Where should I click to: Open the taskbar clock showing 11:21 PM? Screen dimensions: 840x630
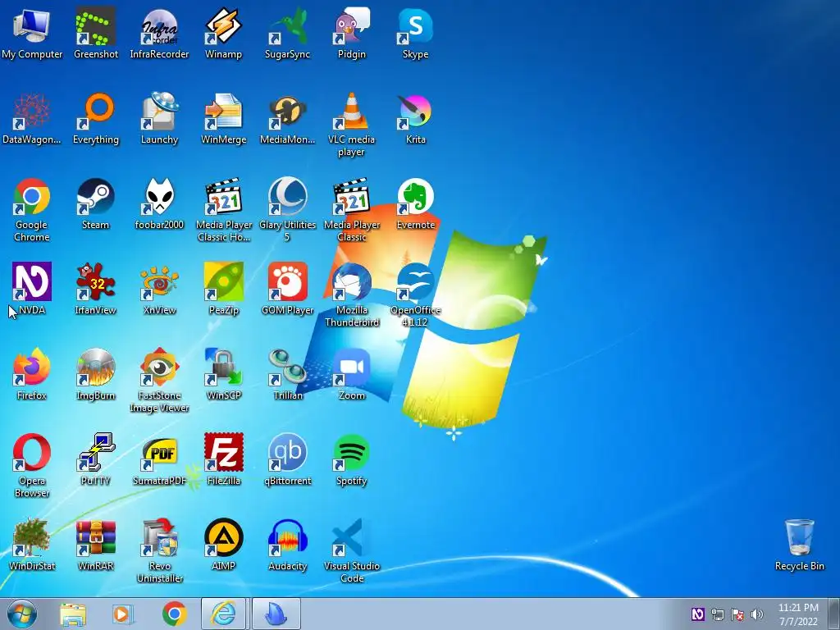tap(798, 614)
